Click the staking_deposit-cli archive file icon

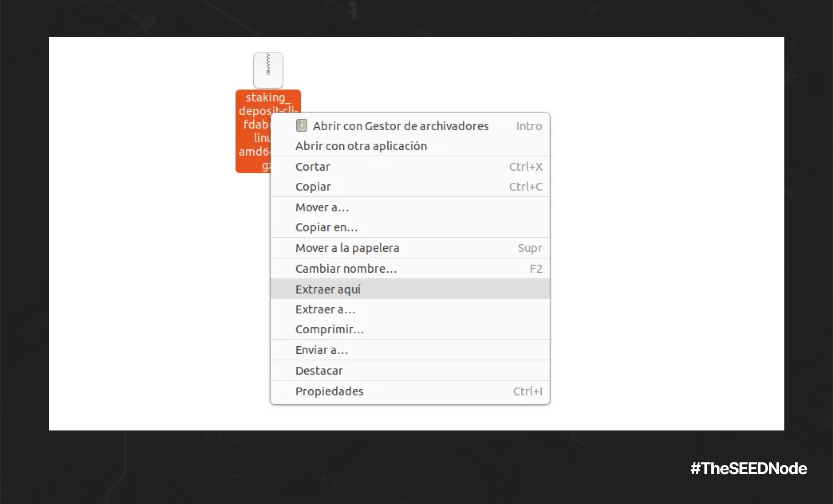268,70
